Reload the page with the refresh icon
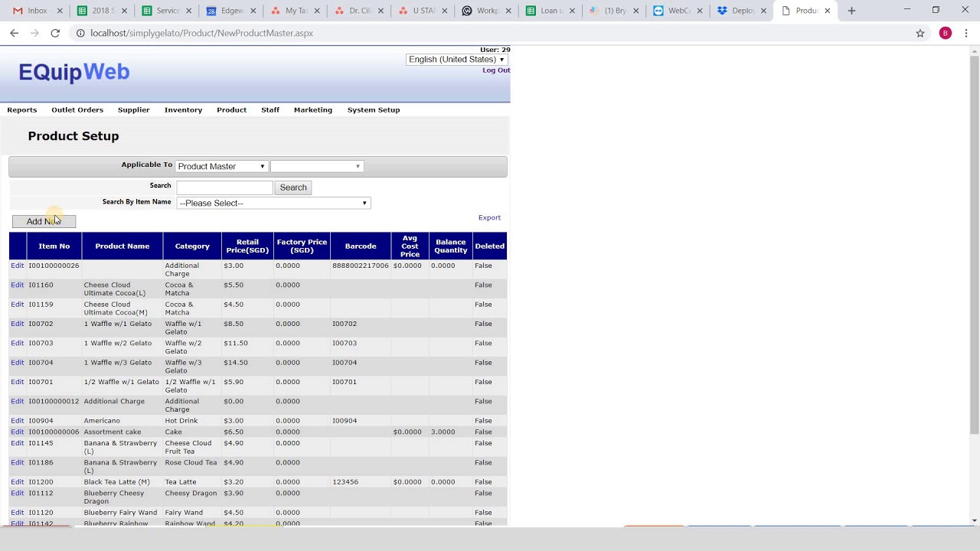Image resolution: width=980 pixels, height=551 pixels. click(55, 33)
